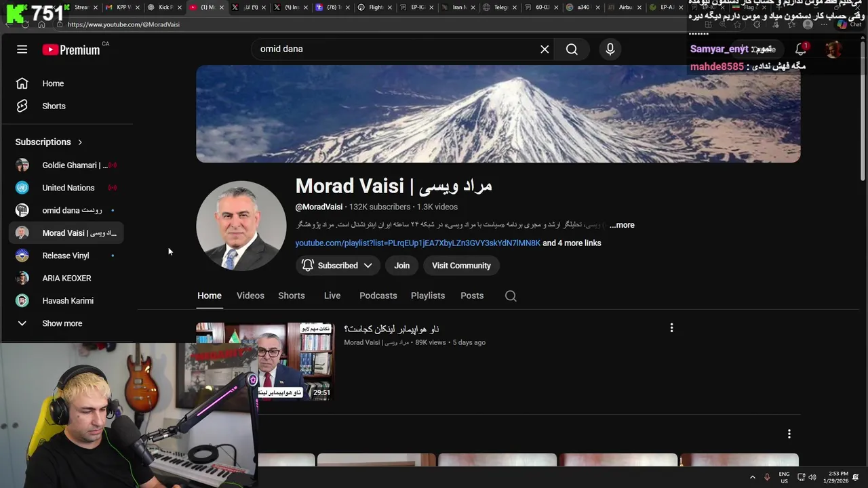The image size is (868, 488).
Task: Open the Morad Vaisi profile picture
Action: (x=241, y=226)
